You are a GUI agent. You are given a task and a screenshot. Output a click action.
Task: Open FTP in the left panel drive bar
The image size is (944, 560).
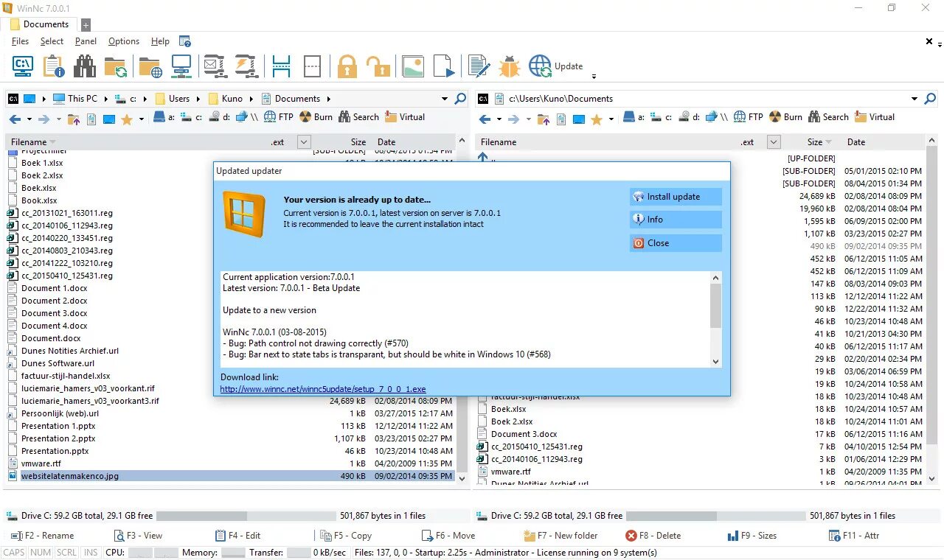pyautogui.click(x=277, y=117)
